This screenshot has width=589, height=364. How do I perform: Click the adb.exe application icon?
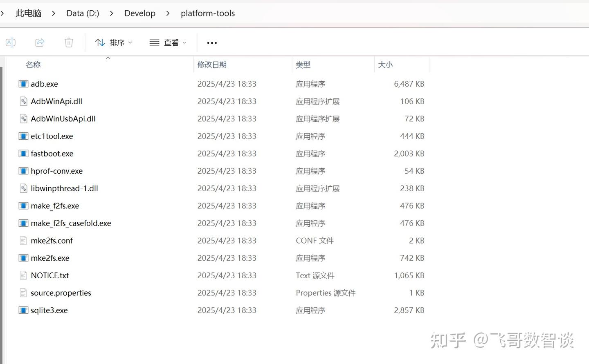pos(23,84)
